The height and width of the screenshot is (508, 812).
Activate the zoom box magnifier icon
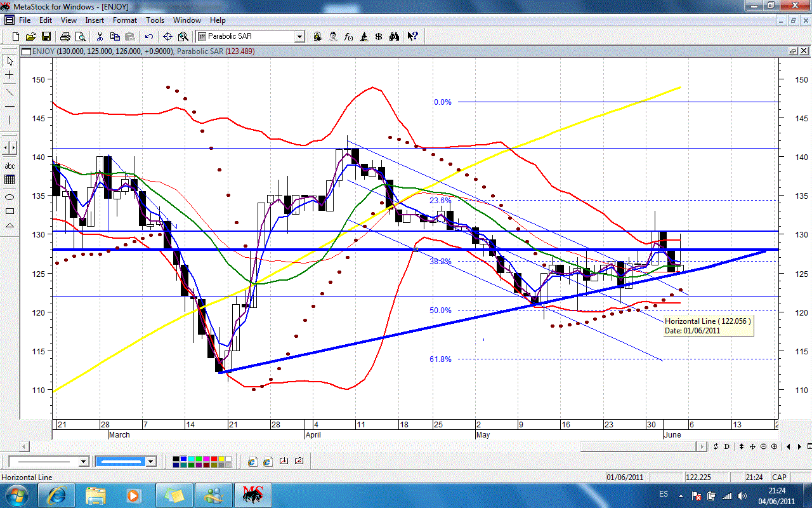[183, 37]
